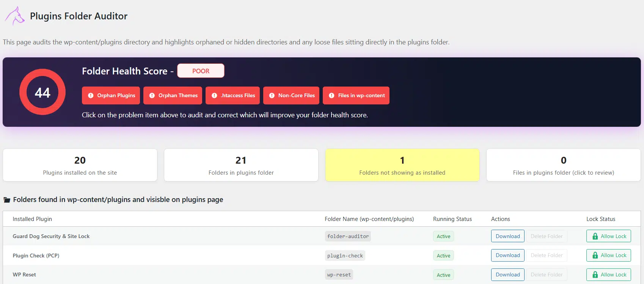Viewport: 644px width, 284px height.
Task: Review Files in plugins folder card
Action: [x=563, y=165]
